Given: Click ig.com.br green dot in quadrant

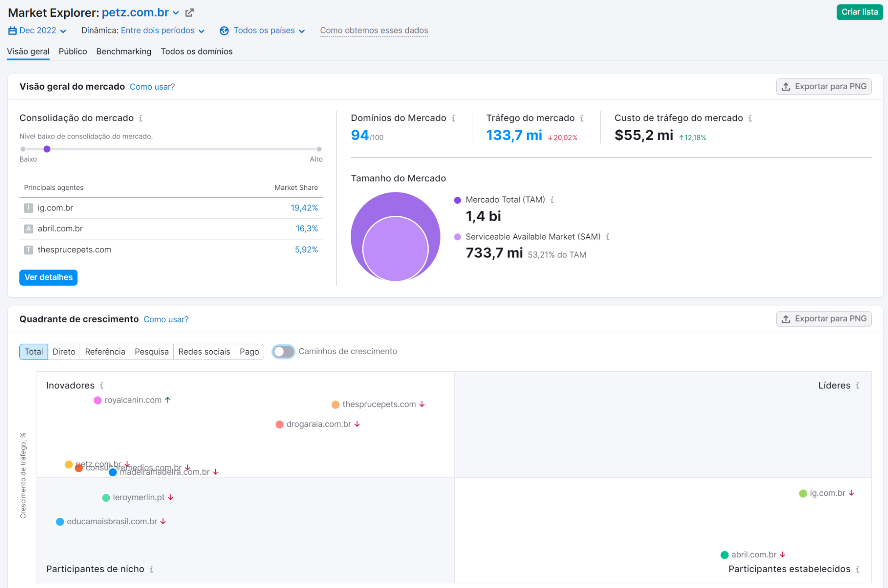Looking at the screenshot, I should 803,494.
